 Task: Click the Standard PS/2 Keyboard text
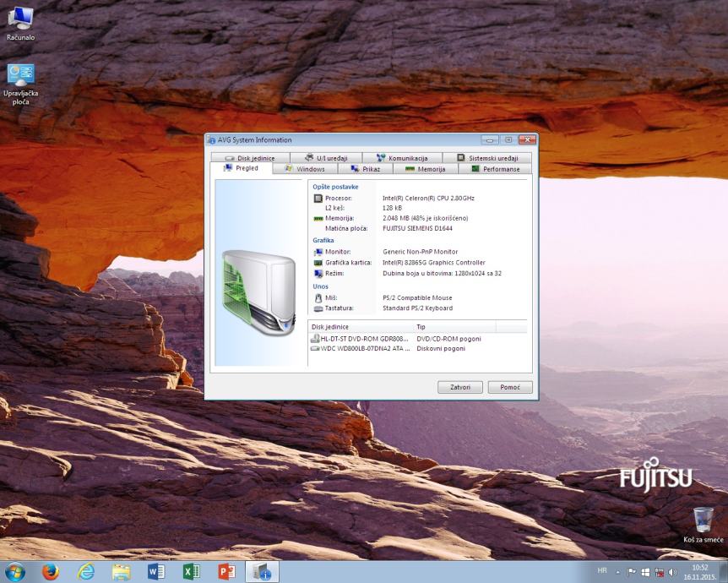tap(417, 308)
